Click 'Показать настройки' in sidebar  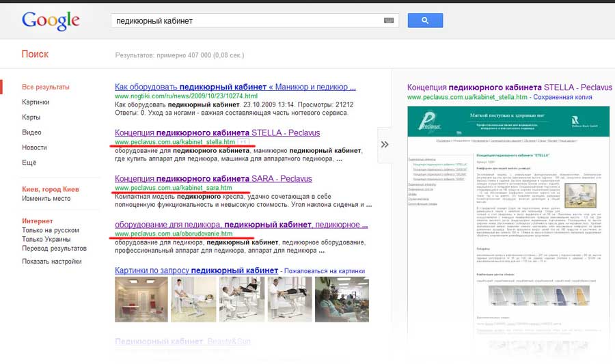pos(52,262)
